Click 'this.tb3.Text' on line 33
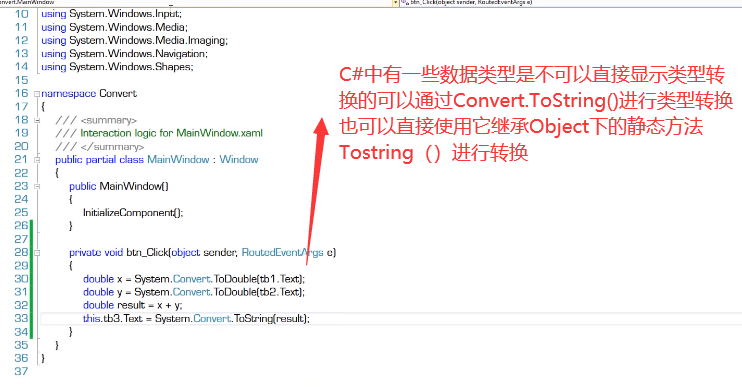Screen dimensions: 742x387 113,318
